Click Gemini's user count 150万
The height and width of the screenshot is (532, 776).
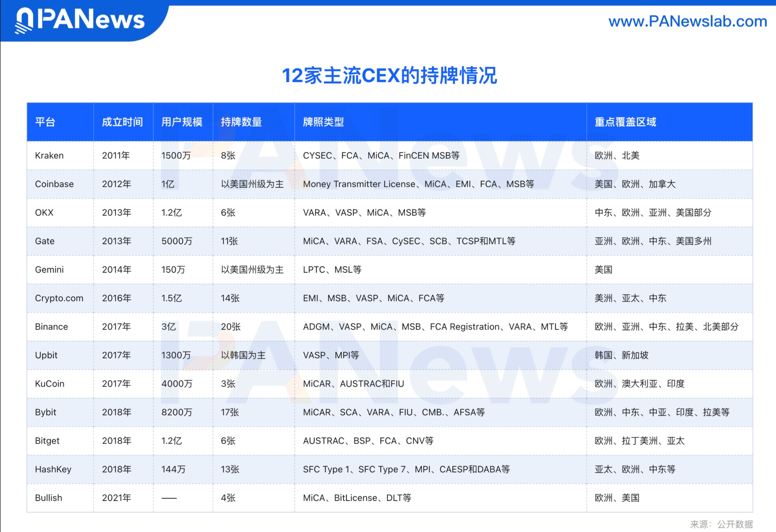[173, 270]
